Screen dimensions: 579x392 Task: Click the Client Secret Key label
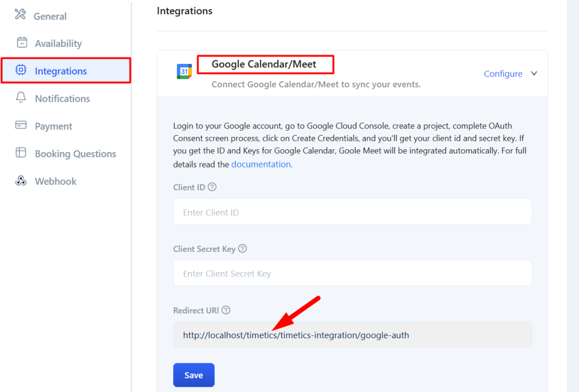pyautogui.click(x=204, y=249)
